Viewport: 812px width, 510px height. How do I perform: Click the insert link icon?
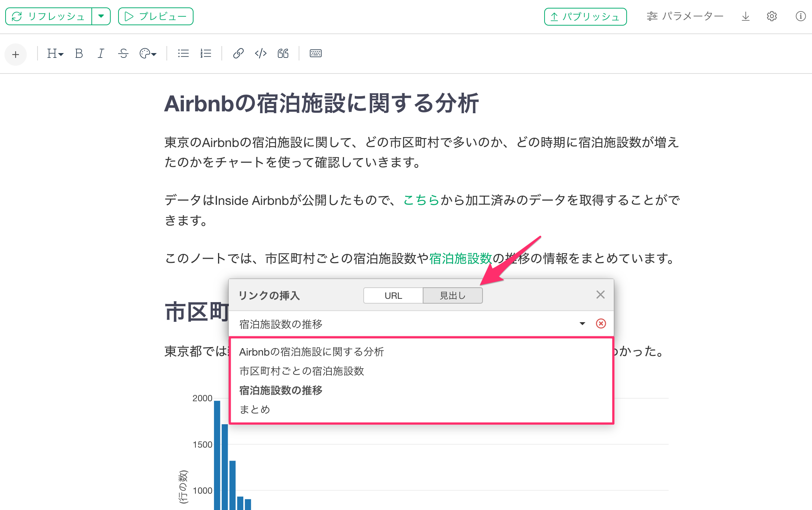click(x=238, y=53)
